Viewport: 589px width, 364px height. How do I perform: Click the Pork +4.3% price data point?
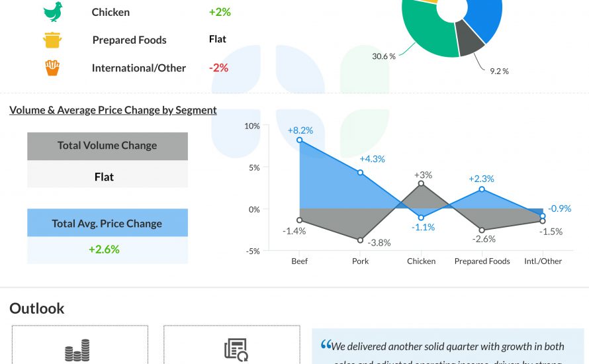click(361, 173)
